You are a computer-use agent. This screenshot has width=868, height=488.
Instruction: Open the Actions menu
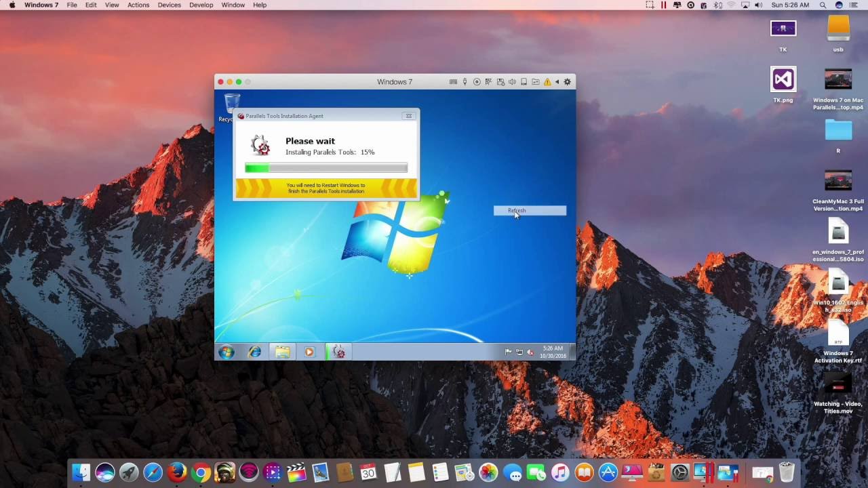(138, 5)
